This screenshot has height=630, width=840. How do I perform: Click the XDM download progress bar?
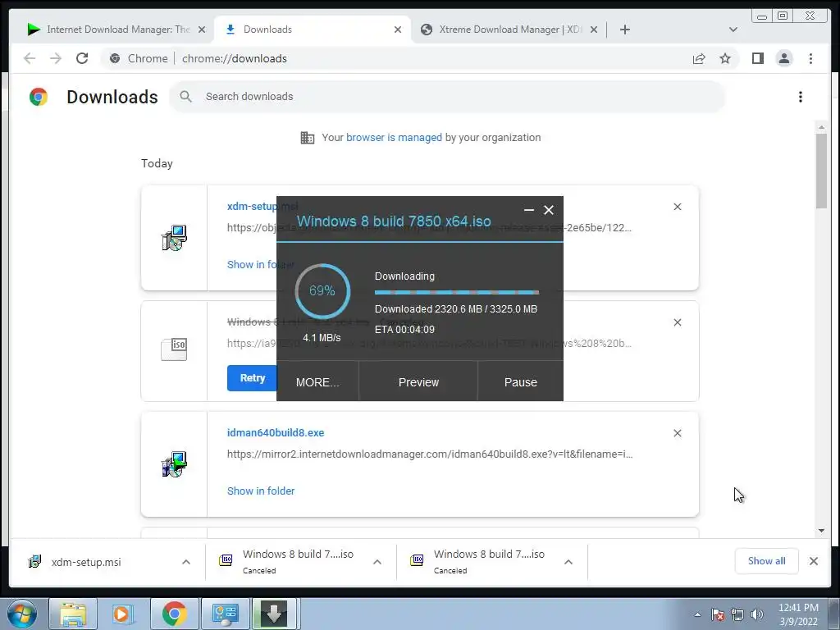pos(457,293)
